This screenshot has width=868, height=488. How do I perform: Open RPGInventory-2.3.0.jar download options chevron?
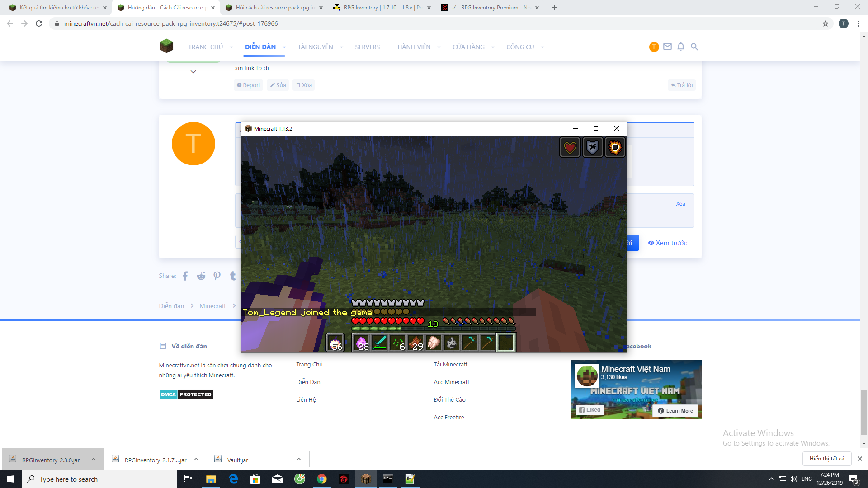94,460
